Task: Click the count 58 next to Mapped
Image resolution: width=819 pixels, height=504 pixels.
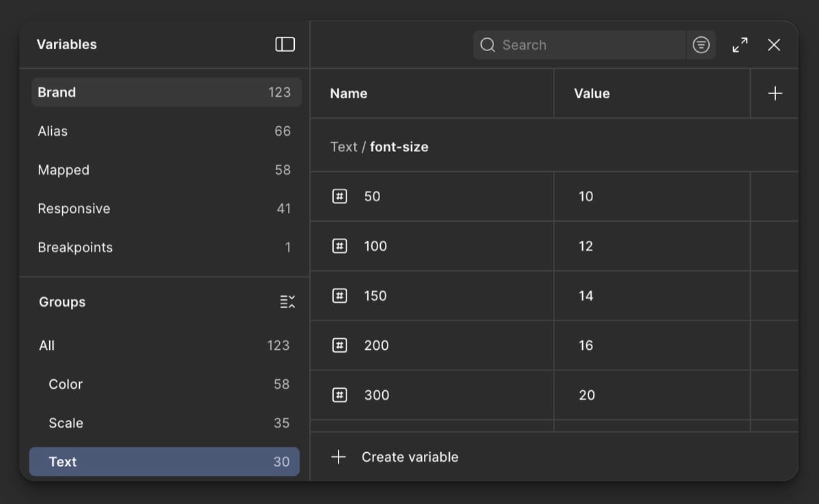Action: tap(283, 170)
